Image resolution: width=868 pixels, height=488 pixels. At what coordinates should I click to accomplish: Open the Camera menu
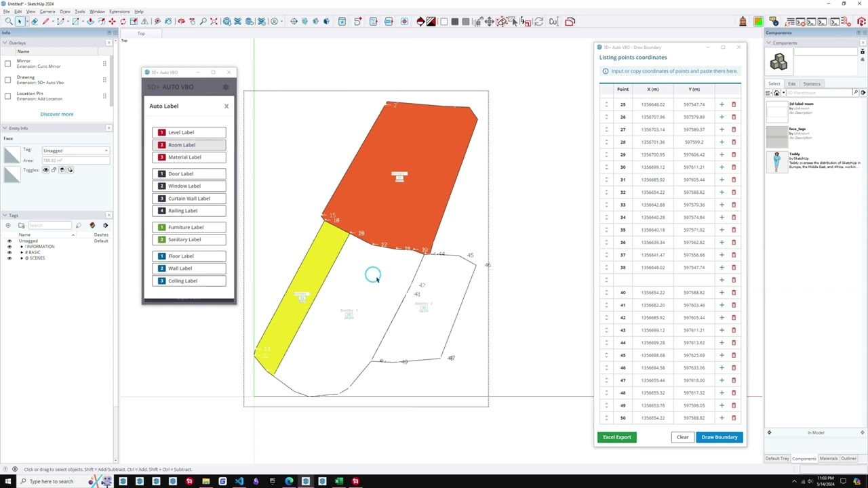click(47, 12)
